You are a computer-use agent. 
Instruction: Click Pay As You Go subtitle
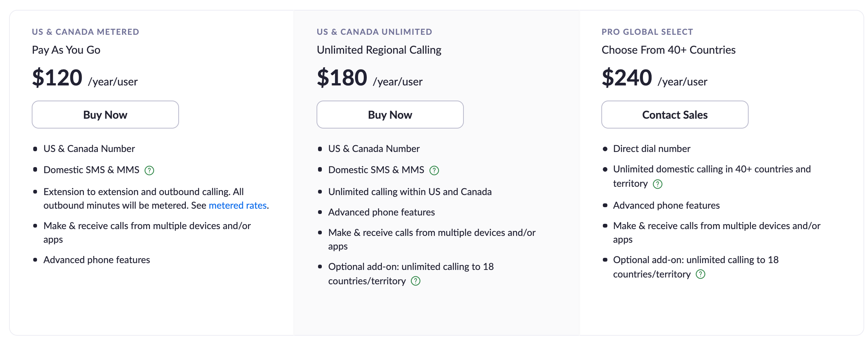pos(66,50)
